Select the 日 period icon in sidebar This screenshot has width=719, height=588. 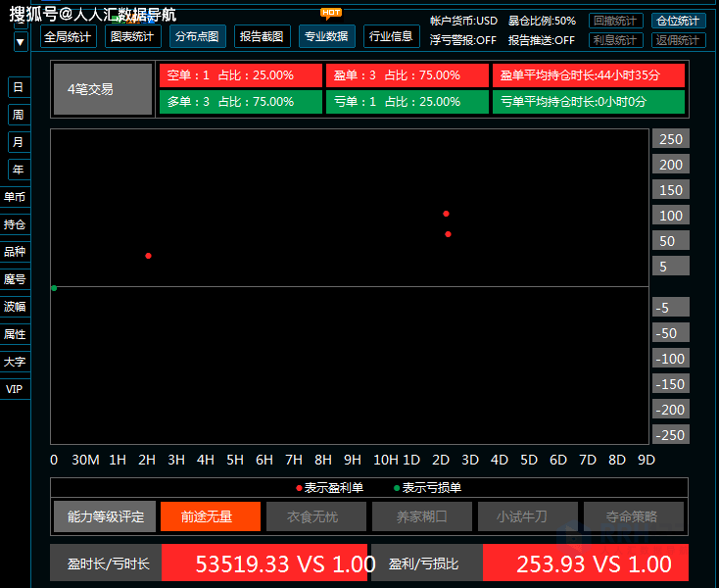(x=17, y=87)
